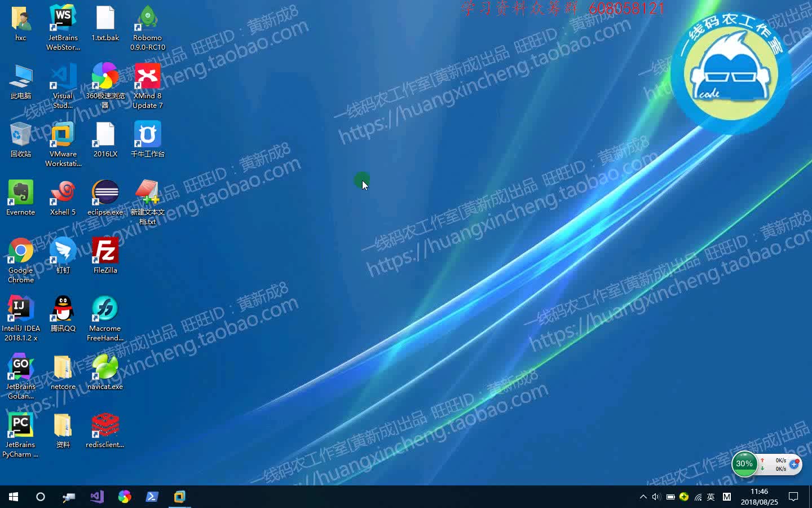Select the 2016LX file

pos(105,140)
